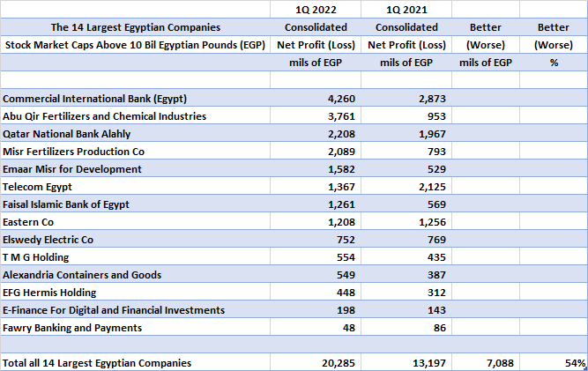Select 'Commercial International Bank (Egypt)' cell
The image size is (588, 371).
pos(136,98)
